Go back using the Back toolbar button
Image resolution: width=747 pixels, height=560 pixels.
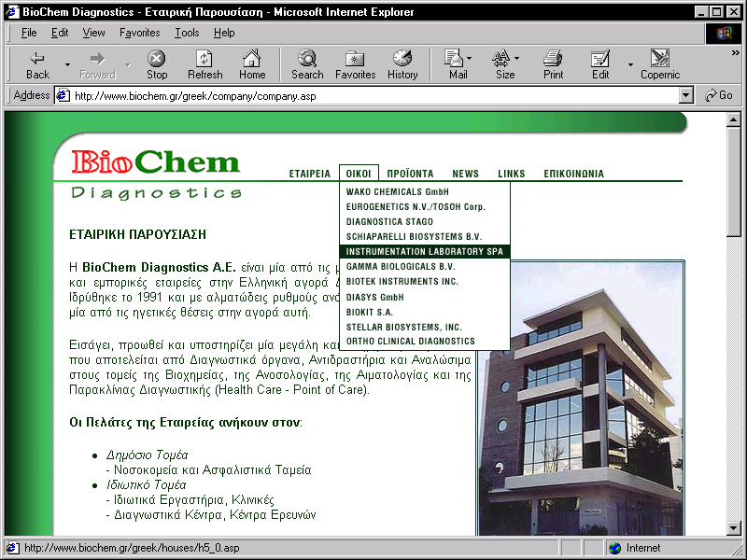tap(37, 64)
